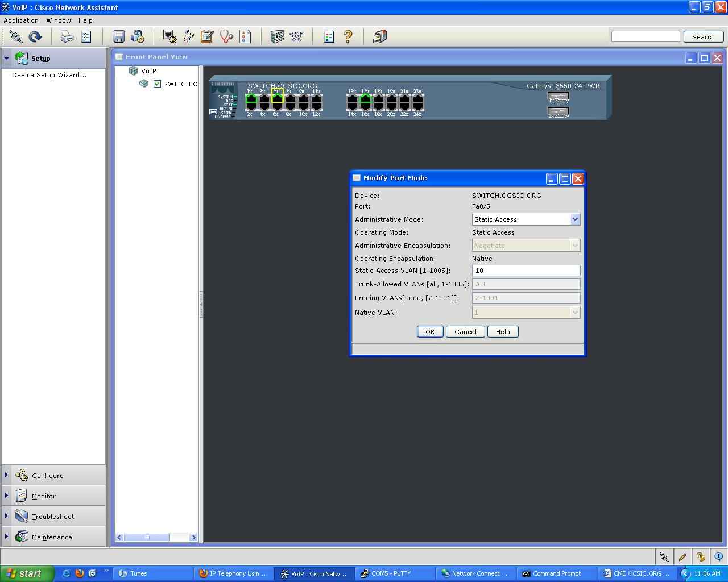
Task: Click Internet Explorer quick launch icon
Action: tap(66, 573)
